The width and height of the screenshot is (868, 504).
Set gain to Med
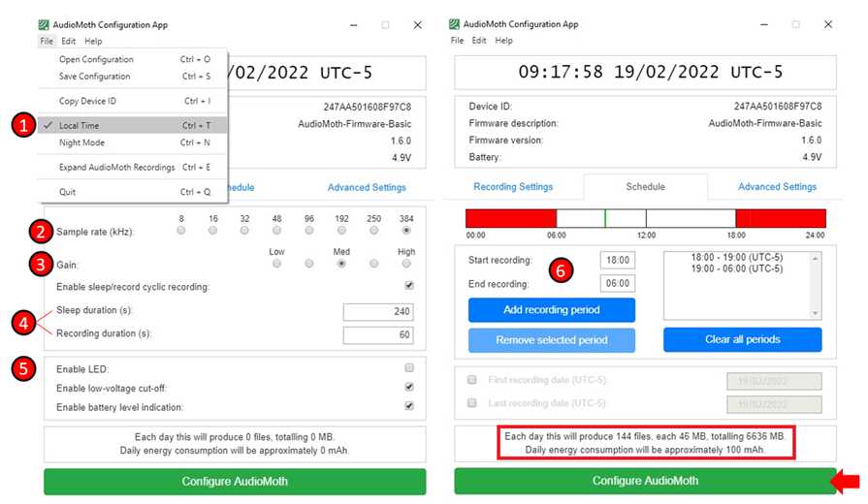click(341, 264)
